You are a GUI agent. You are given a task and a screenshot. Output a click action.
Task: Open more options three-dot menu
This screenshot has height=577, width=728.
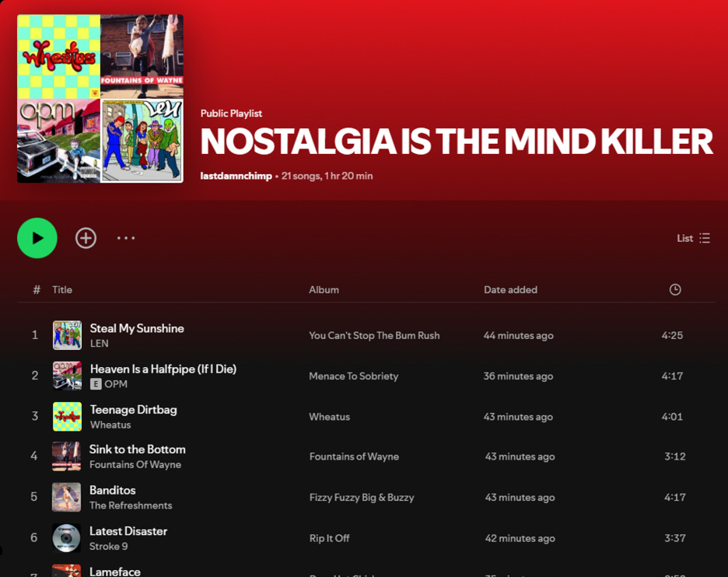pyautogui.click(x=126, y=238)
